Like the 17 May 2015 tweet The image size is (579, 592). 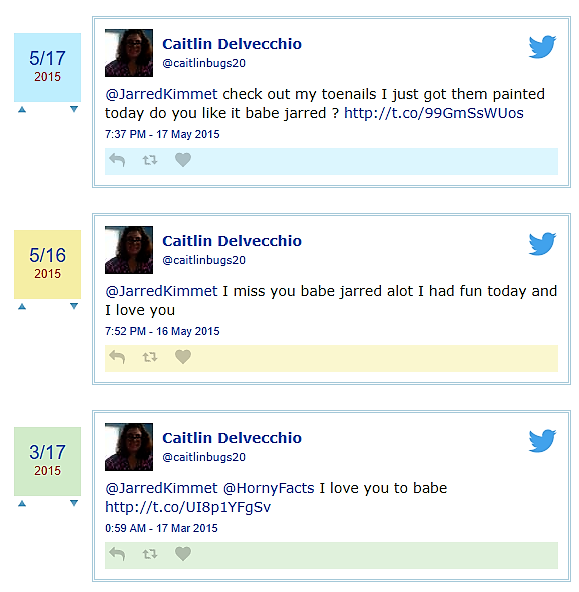[183, 160]
